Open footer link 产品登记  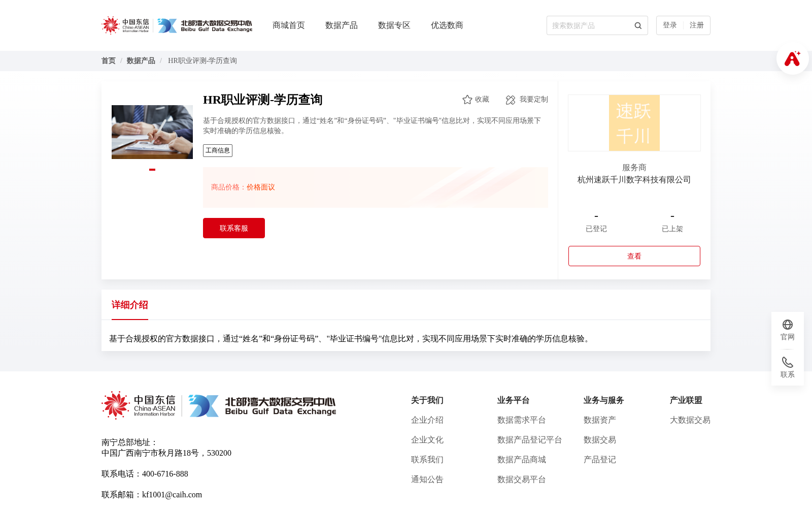(600, 460)
